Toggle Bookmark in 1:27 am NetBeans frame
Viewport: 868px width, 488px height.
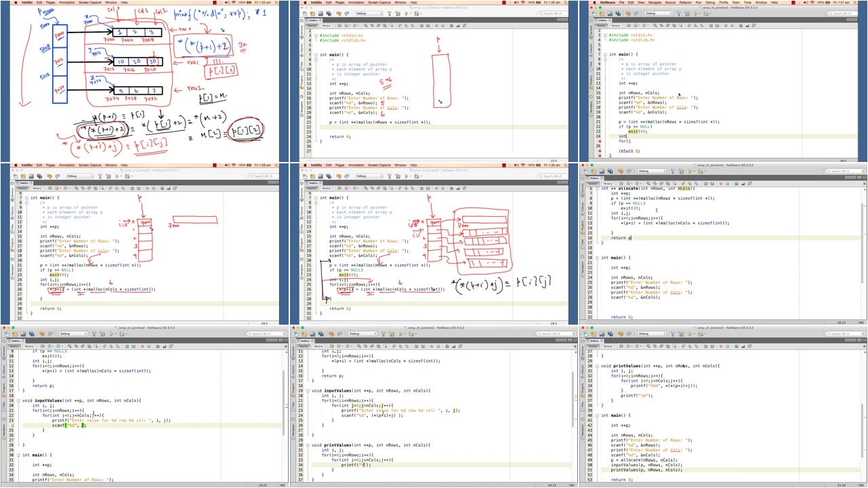(x=701, y=26)
